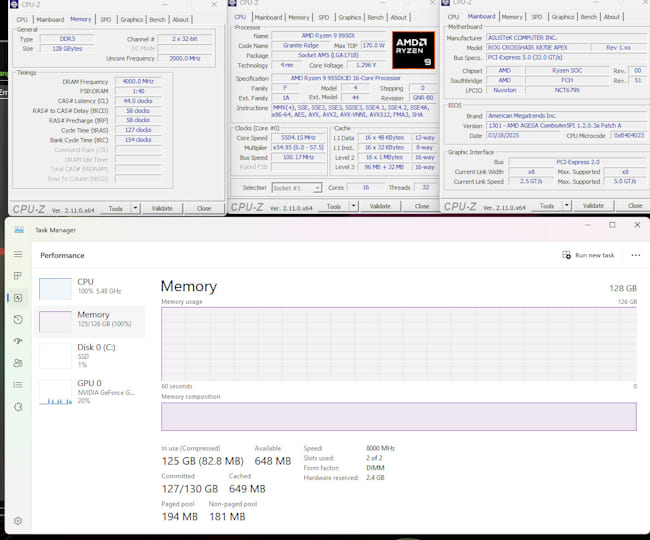The height and width of the screenshot is (540, 650).
Task: Open App history icon in Task Manager sidebar
Action: coord(18,320)
